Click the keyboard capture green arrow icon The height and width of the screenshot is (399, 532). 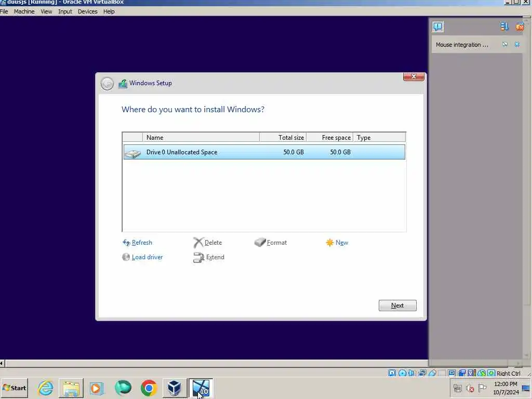point(491,373)
